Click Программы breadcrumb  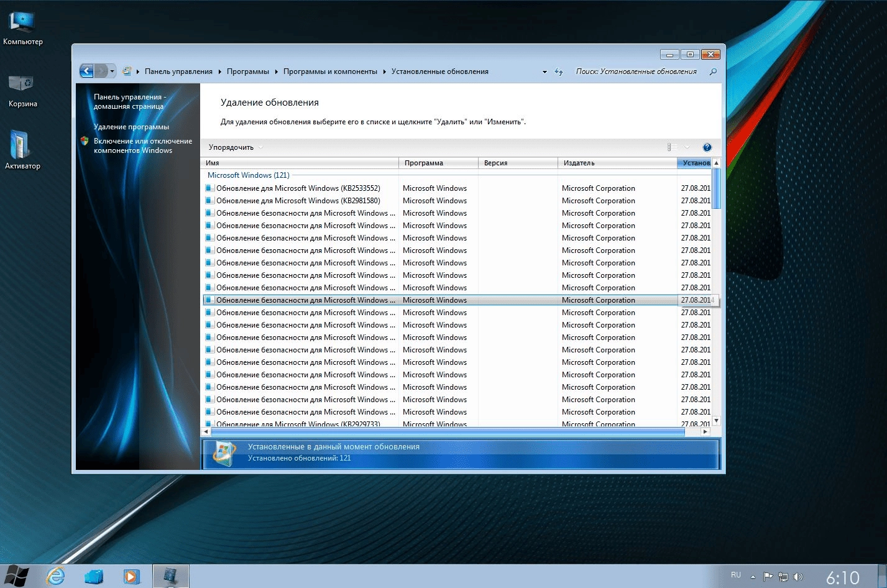coord(247,71)
